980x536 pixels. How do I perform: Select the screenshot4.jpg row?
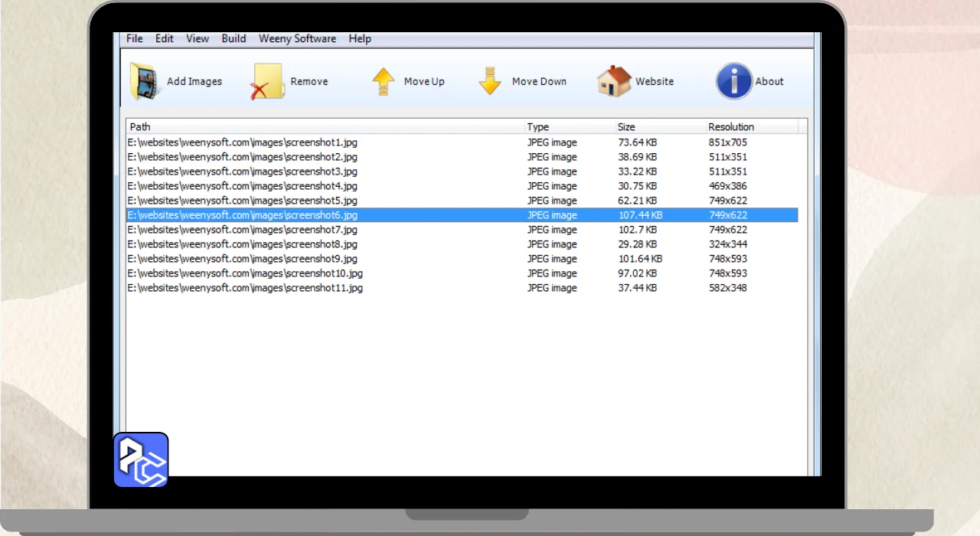(x=462, y=186)
